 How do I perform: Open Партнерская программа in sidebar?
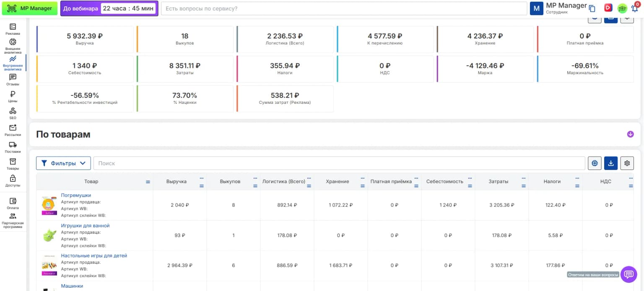pyautogui.click(x=13, y=221)
